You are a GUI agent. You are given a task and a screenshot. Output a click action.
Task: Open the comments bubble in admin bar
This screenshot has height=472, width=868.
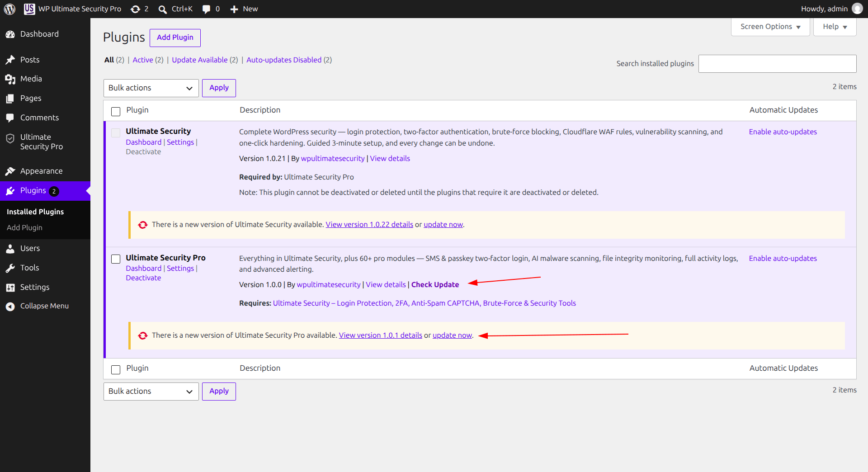pos(206,9)
